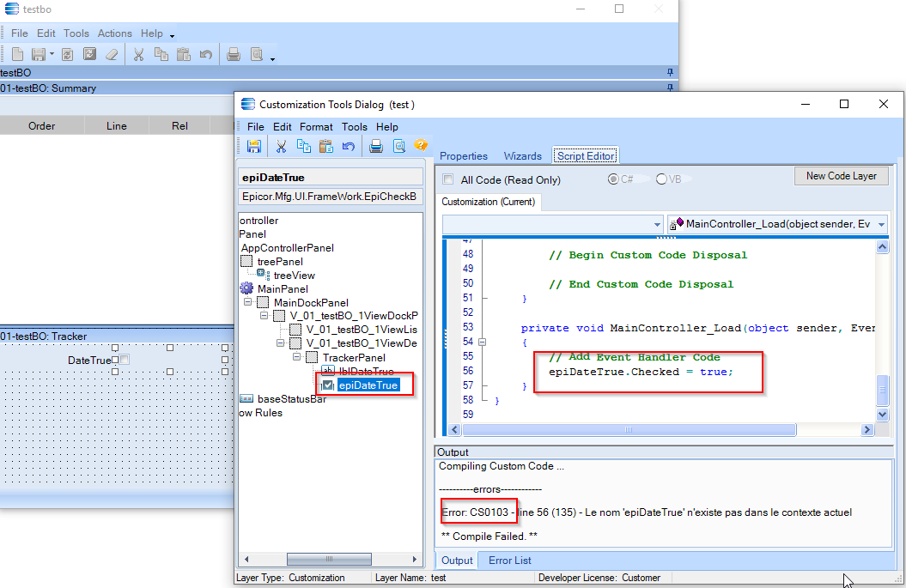Viewport: 906px width, 588px height.
Task: Switch to the Script Editor tab
Action: [586, 156]
